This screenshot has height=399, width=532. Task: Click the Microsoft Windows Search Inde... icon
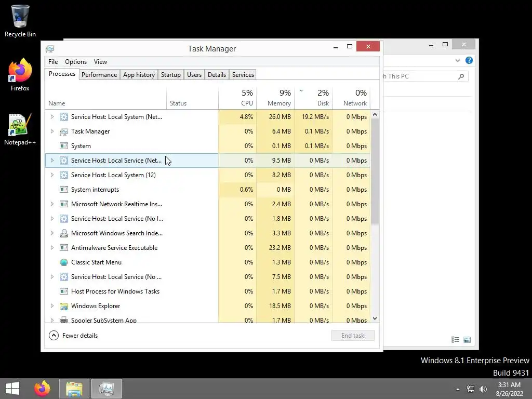(64, 233)
